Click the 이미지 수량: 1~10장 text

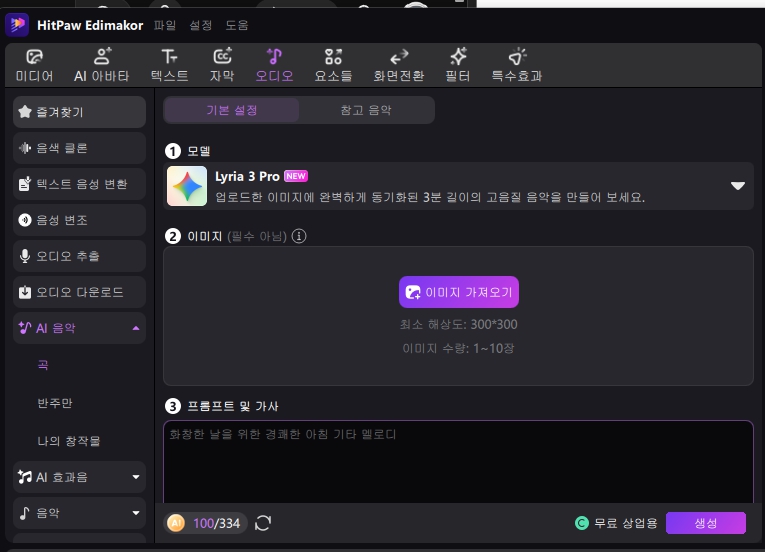tap(459, 348)
